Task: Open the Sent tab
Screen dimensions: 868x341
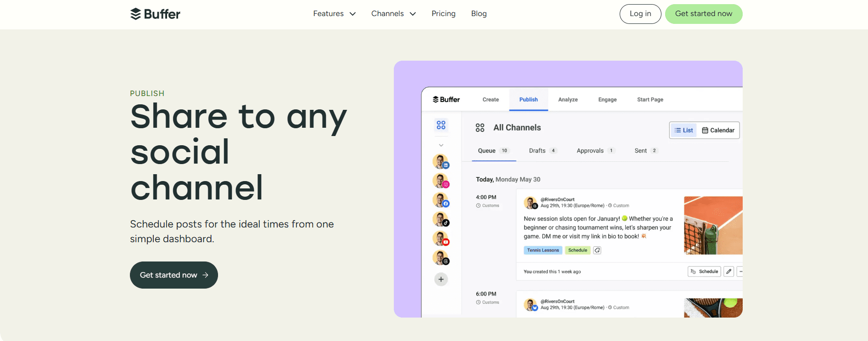Action: coord(646,151)
